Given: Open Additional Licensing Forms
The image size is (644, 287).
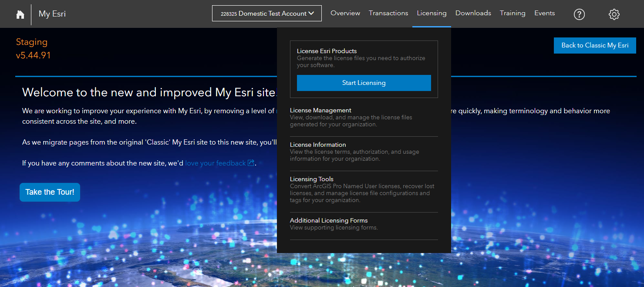Looking at the screenshot, I should (x=329, y=220).
